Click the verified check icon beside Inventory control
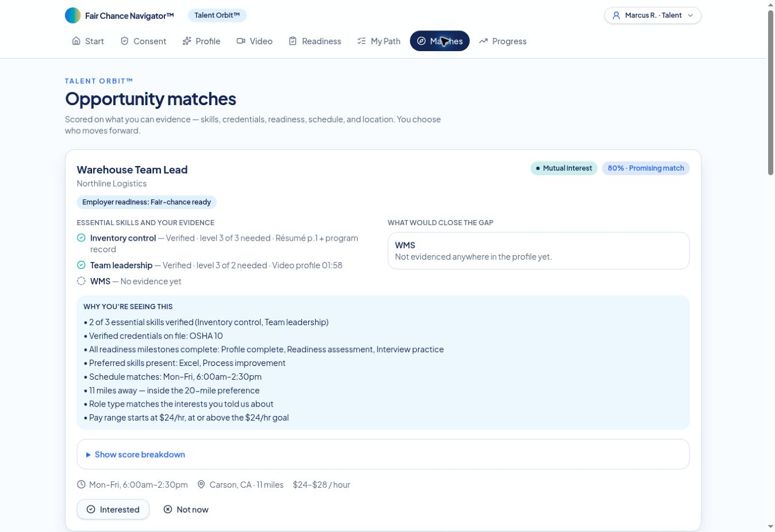Viewport: 775px width, 532px height. [81, 238]
